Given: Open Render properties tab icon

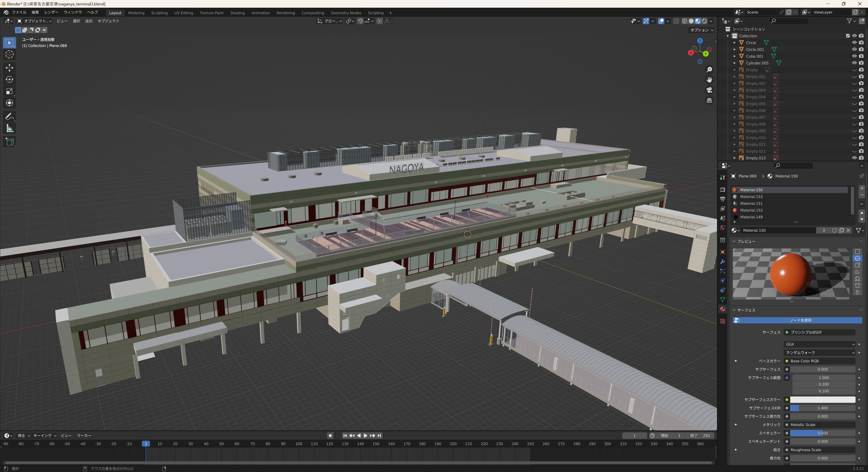Looking at the screenshot, I should click(722, 190).
